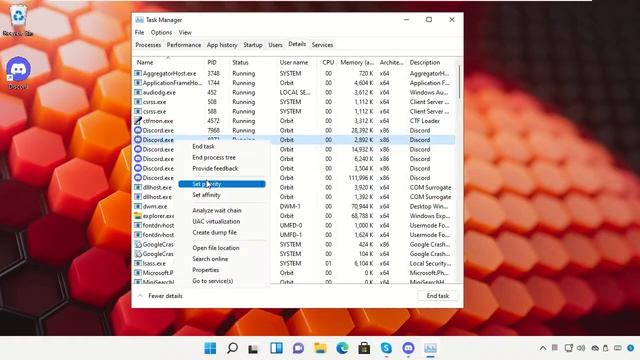This screenshot has width=640, height=360.
Task: Switch to the Users tab
Action: 275,45
